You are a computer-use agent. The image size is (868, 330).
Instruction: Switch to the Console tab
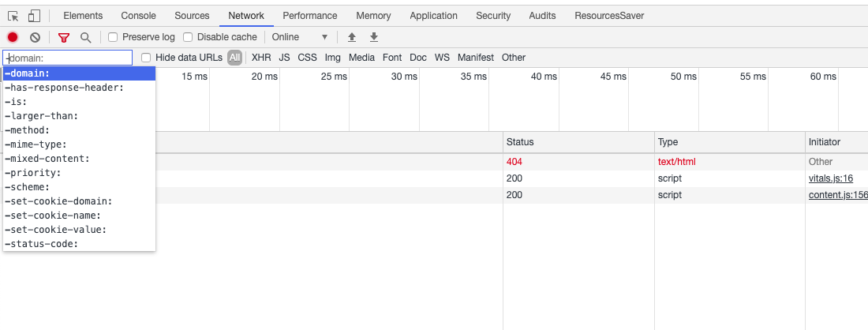click(138, 16)
